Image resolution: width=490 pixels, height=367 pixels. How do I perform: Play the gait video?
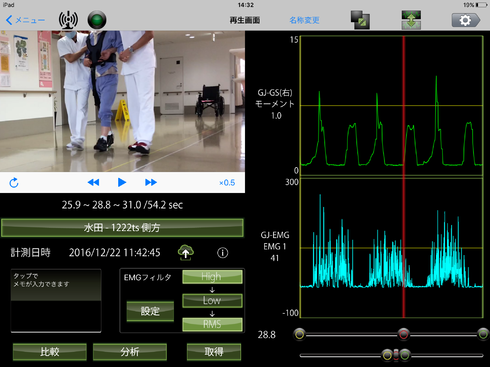click(122, 182)
